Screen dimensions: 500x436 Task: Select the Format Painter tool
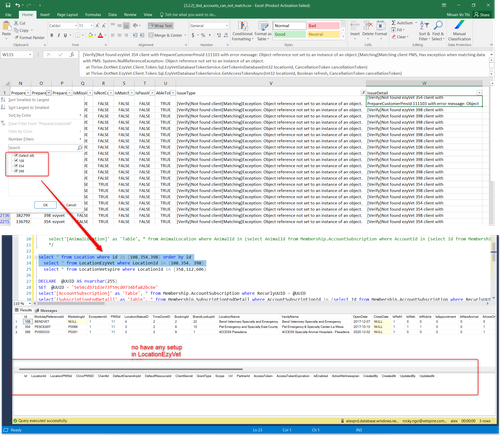pos(29,37)
